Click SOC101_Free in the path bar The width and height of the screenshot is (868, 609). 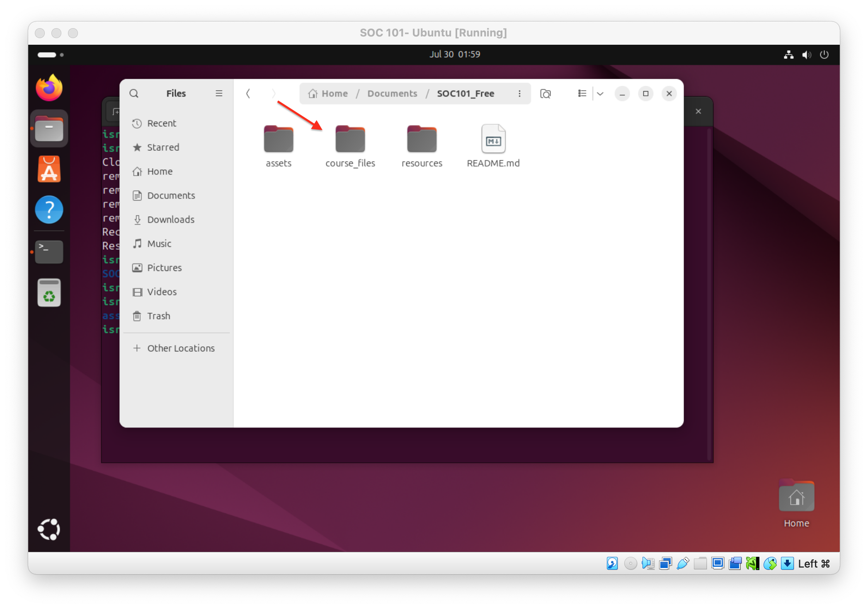466,94
